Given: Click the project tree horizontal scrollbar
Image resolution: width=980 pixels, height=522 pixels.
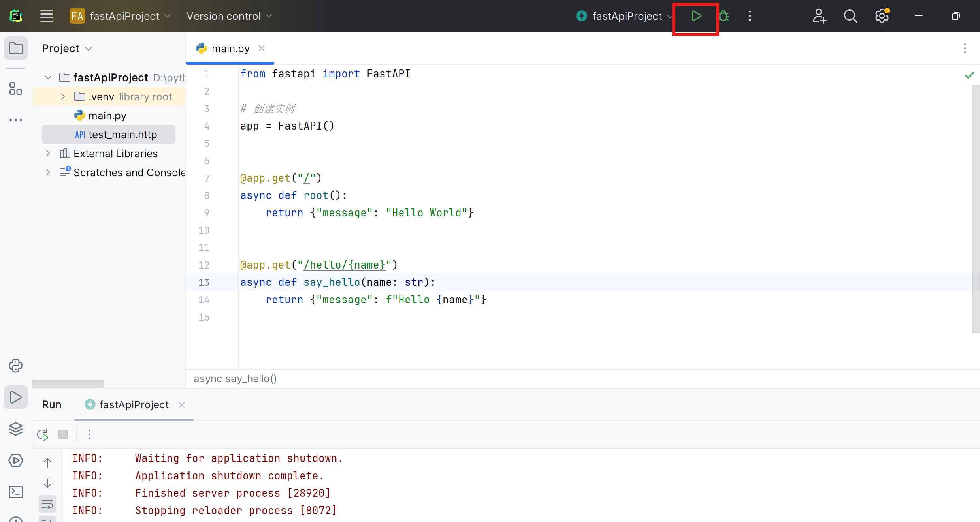Looking at the screenshot, I should tap(68, 384).
